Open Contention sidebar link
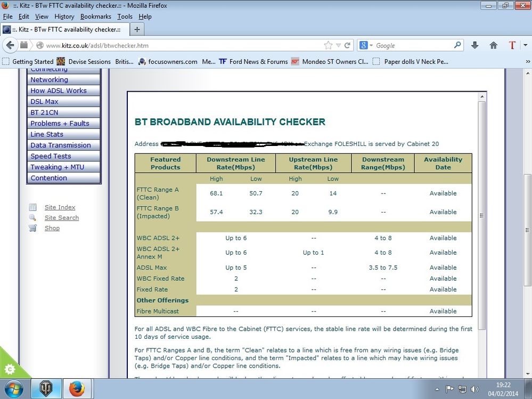Viewport: 532px width, 399px height. [63, 178]
